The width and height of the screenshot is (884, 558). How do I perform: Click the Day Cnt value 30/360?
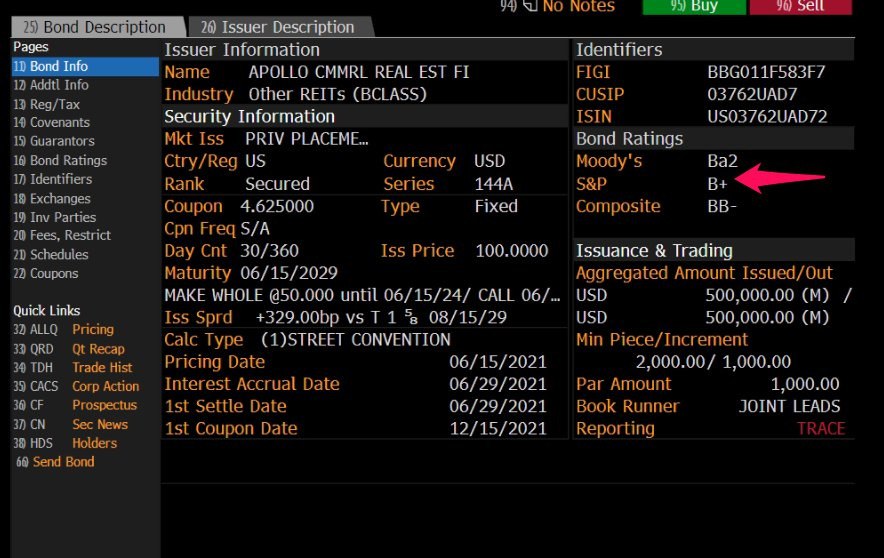pos(269,251)
